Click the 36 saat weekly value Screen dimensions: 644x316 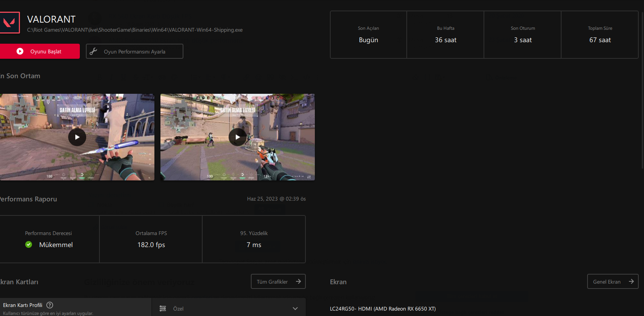pyautogui.click(x=446, y=40)
